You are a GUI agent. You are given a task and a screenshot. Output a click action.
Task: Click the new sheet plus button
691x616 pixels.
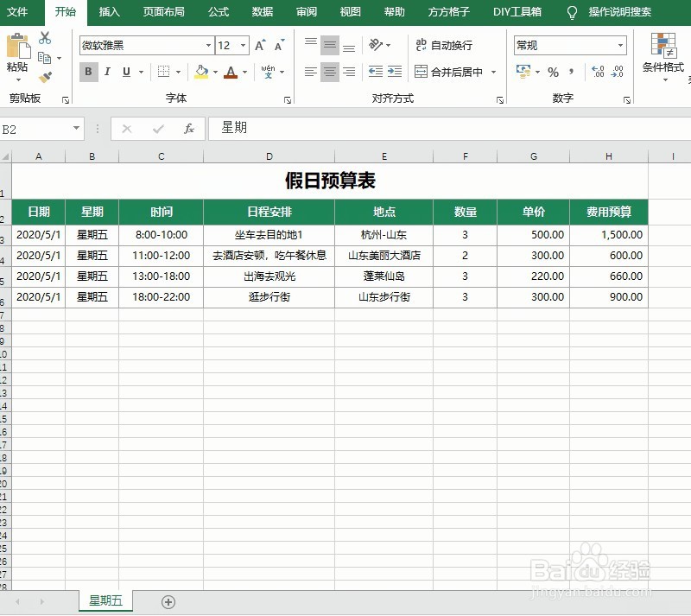point(168,600)
